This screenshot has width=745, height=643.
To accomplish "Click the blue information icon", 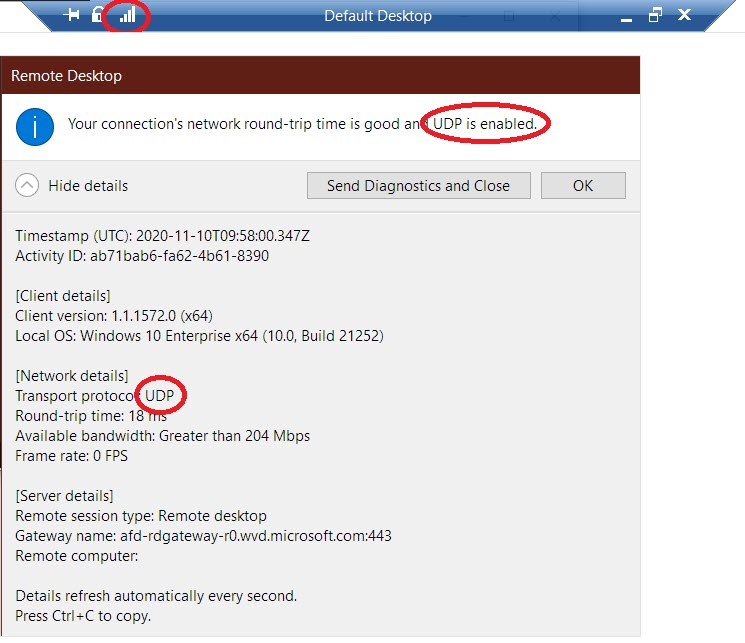I will (35, 127).
